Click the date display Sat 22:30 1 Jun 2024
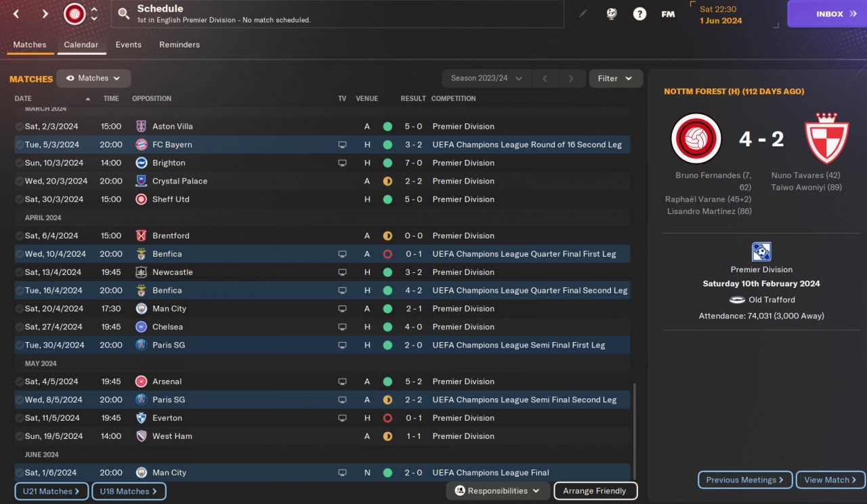The width and height of the screenshot is (867, 504). pos(721,15)
